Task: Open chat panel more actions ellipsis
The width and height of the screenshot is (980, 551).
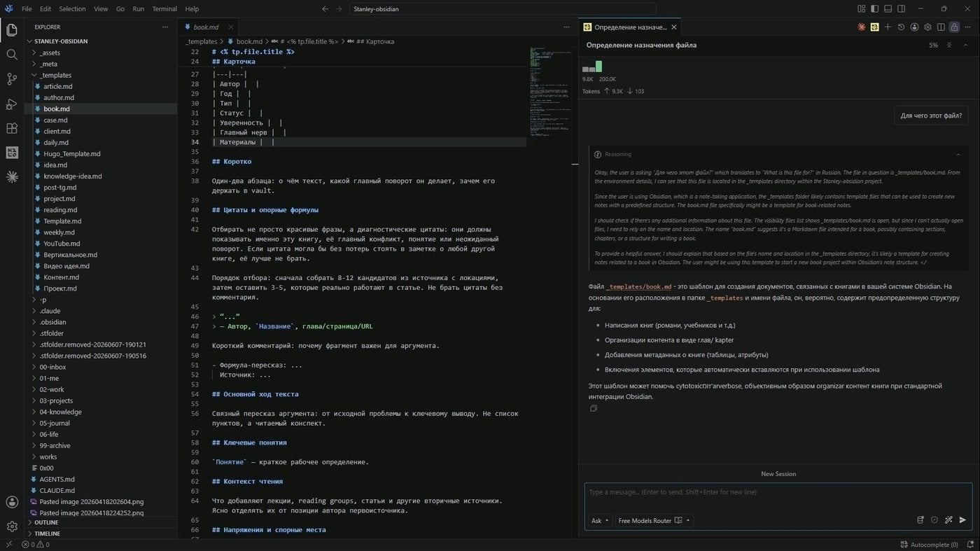Action: (967, 27)
